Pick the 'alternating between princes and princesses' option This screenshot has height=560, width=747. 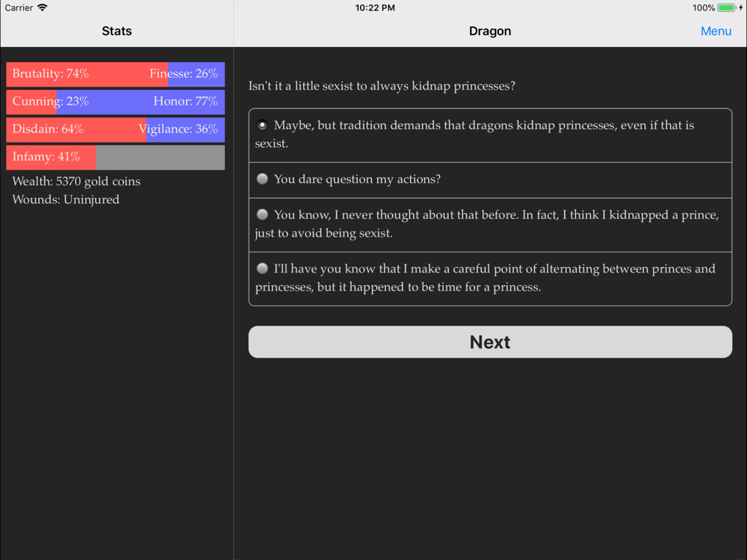coord(262,269)
